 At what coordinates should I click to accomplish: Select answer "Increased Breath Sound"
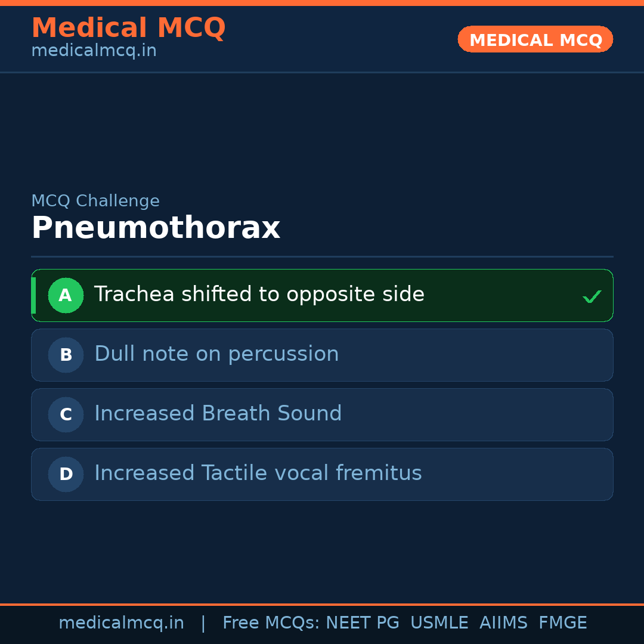coord(218,414)
